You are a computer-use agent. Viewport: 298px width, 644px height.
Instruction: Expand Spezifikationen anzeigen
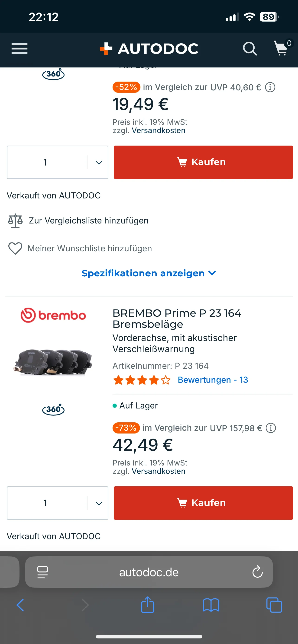[149, 273]
